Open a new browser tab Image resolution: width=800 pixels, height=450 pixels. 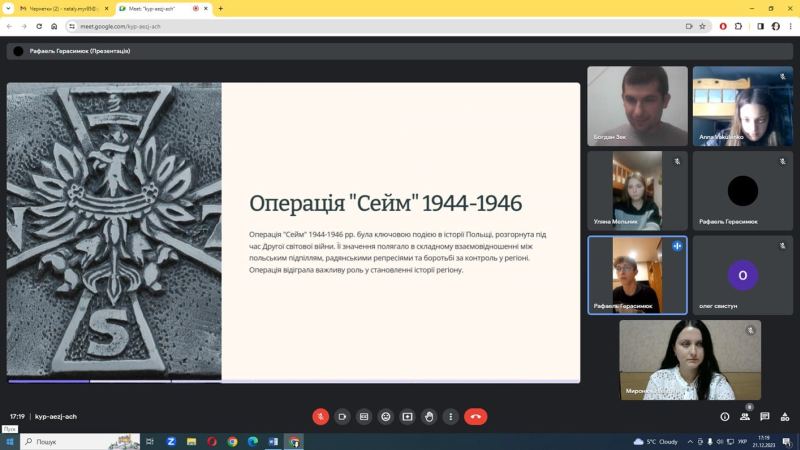220,8
